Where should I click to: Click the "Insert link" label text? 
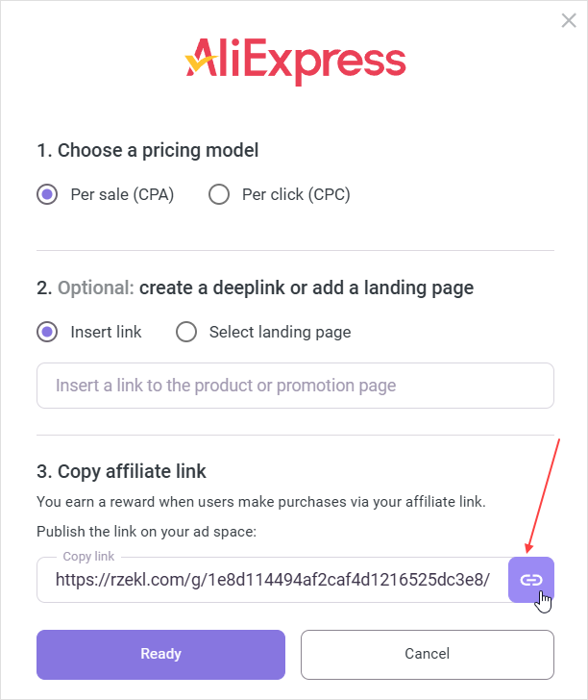coord(106,332)
